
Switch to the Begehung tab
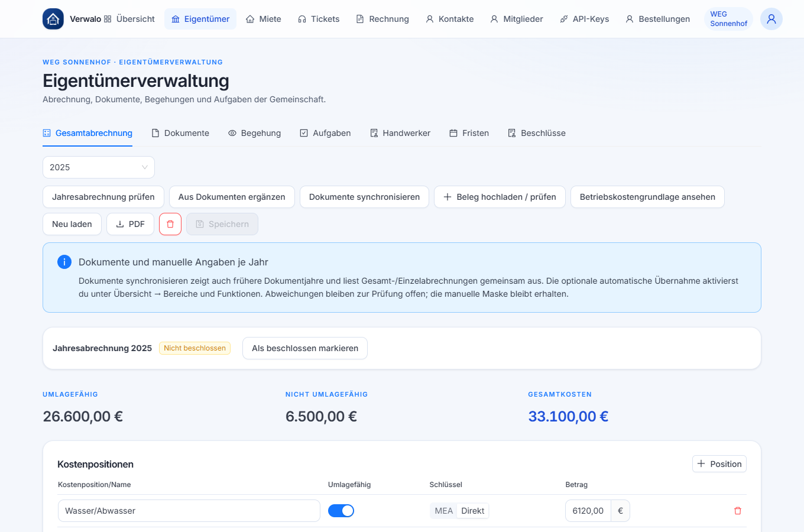pos(255,133)
